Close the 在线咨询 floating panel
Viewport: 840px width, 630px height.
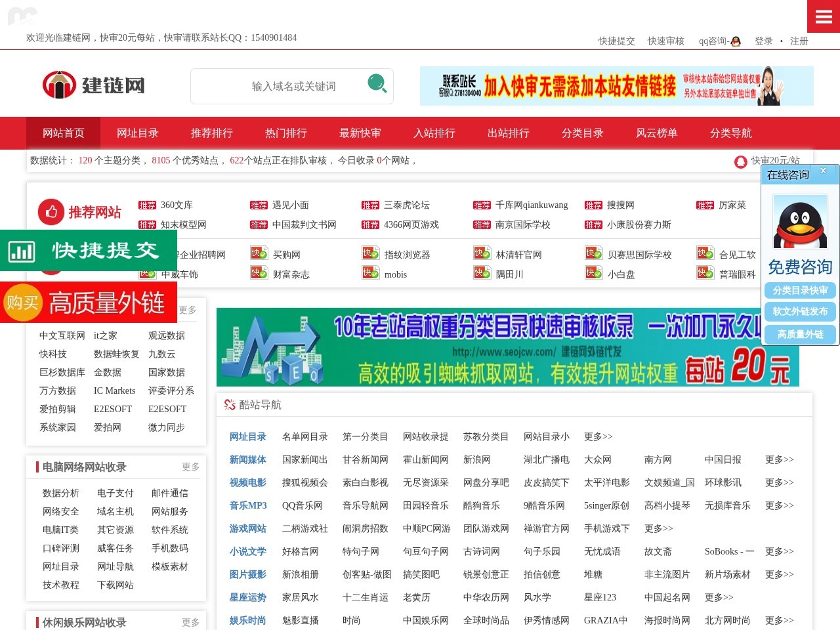click(x=824, y=171)
